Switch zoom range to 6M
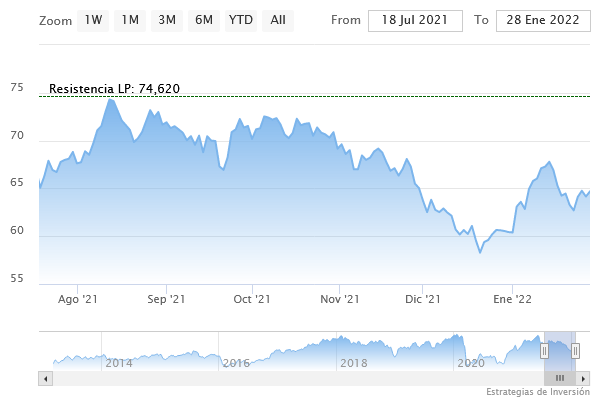Screen dimensions: 600x400 pyautogui.click(x=204, y=20)
